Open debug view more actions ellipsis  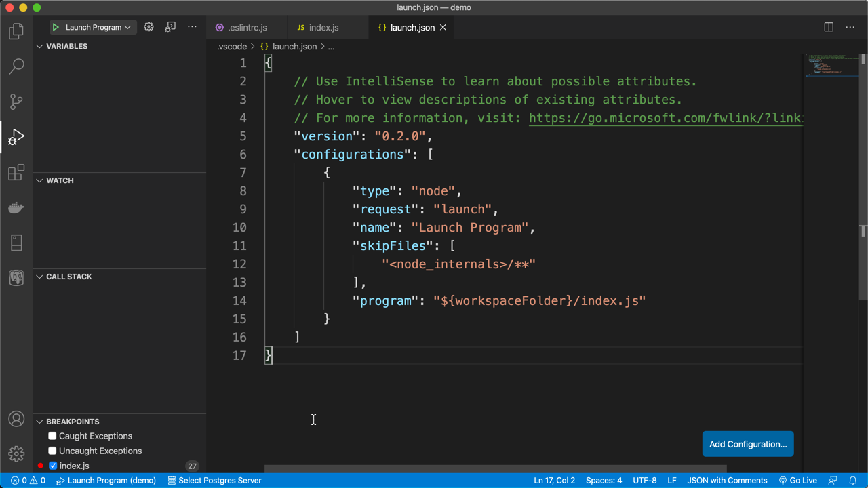pyautogui.click(x=192, y=27)
